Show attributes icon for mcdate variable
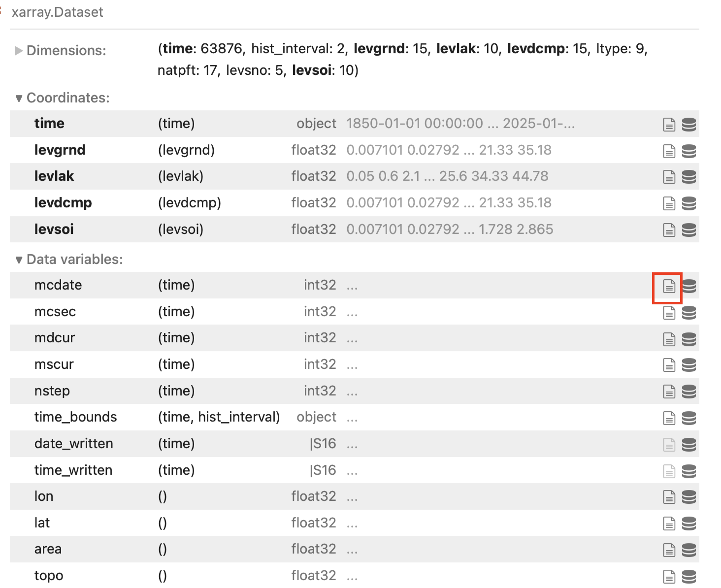Screen dimensions: 721x588 coord(669,286)
